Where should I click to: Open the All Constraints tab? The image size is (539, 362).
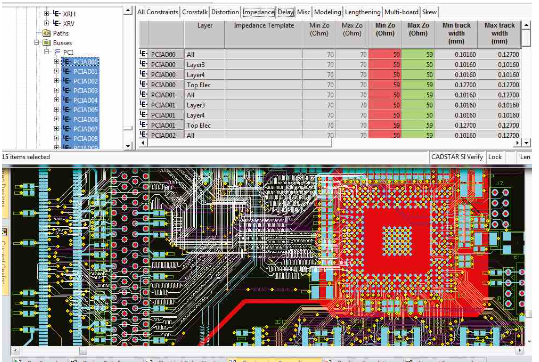click(x=158, y=12)
